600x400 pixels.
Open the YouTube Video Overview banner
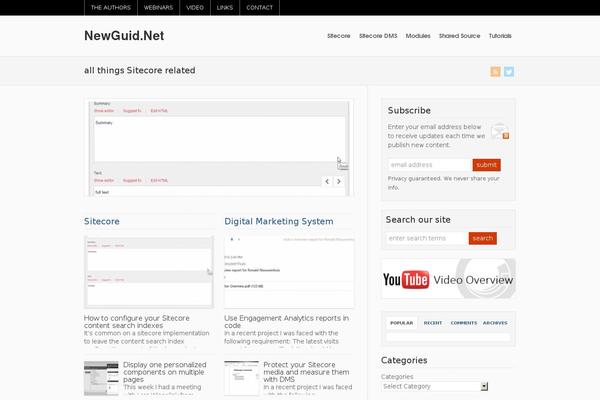[448, 279]
